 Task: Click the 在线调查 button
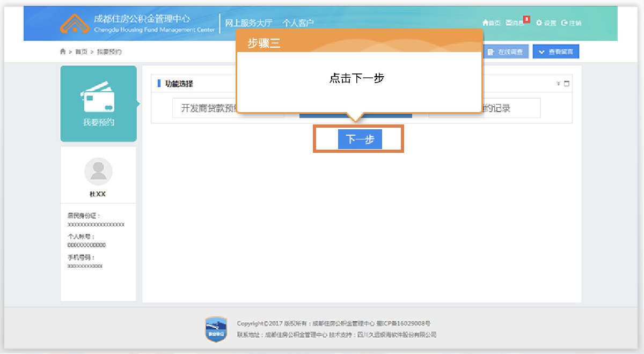pos(506,51)
